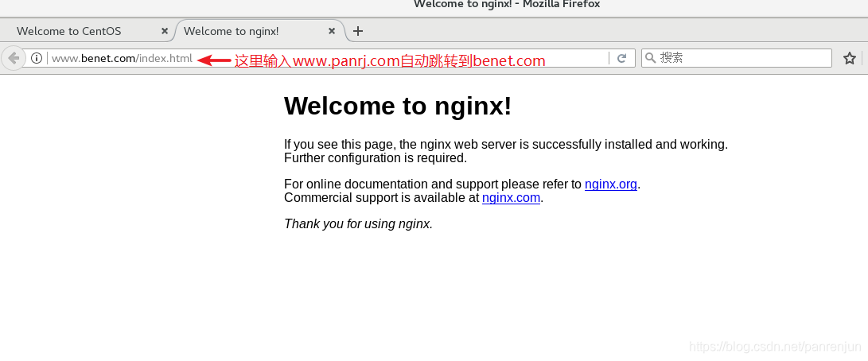
Task: Open the nginx.org documentation link
Action: tap(610, 184)
